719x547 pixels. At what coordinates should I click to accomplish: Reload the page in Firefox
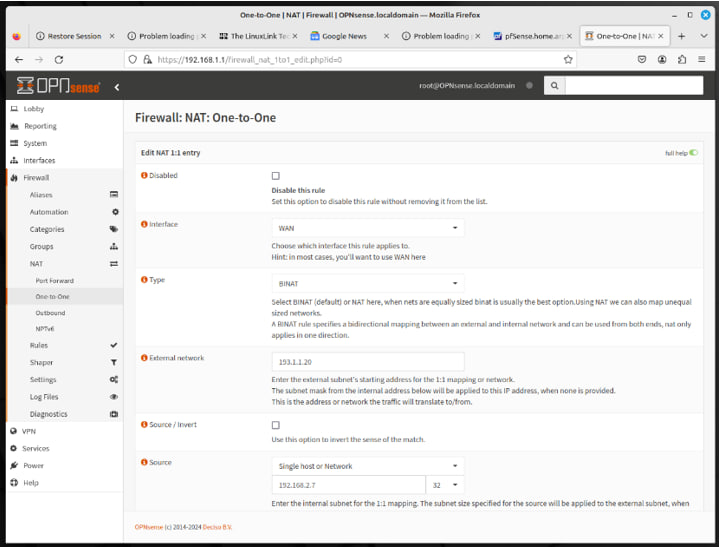(x=59, y=60)
